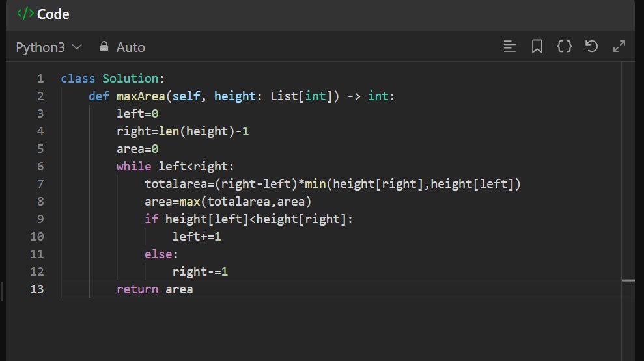Screen dimensions: 644x361
Task: Click the green code brackets icon
Action: (x=25, y=14)
